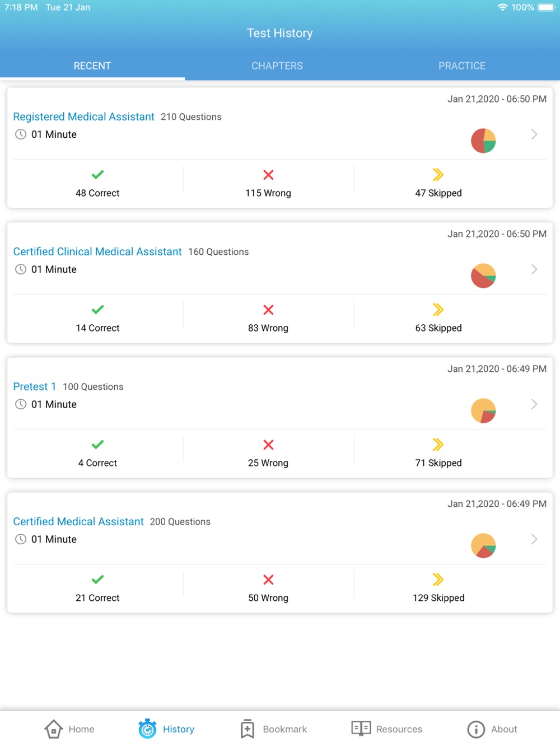Expand the Pretest 1 result chevron
560x747 pixels.
click(x=534, y=404)
